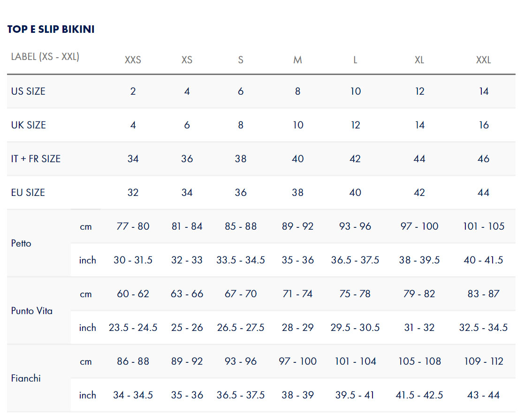Click Fianchi cm value 101 - 104

click(x=356, y=361)
